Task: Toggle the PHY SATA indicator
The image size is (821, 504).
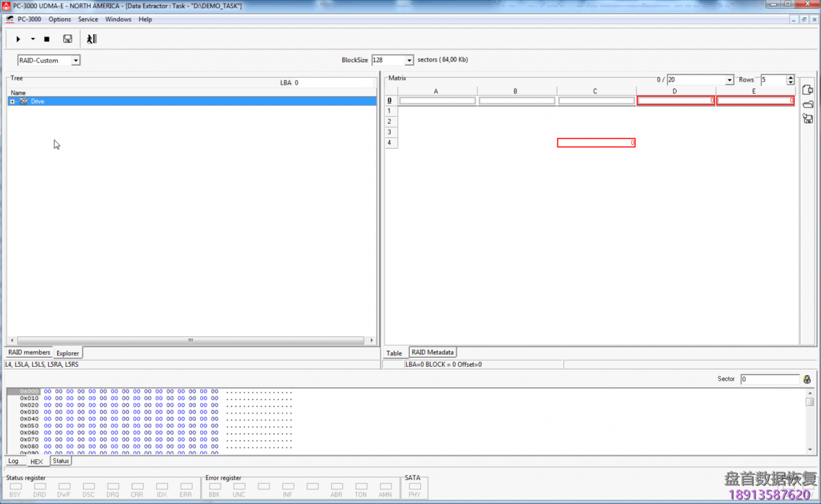Action: click(414, 487)
